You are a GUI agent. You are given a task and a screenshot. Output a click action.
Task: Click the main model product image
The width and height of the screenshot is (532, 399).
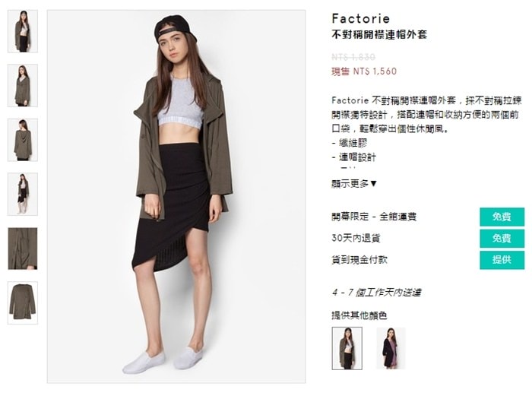coord(176,196)
